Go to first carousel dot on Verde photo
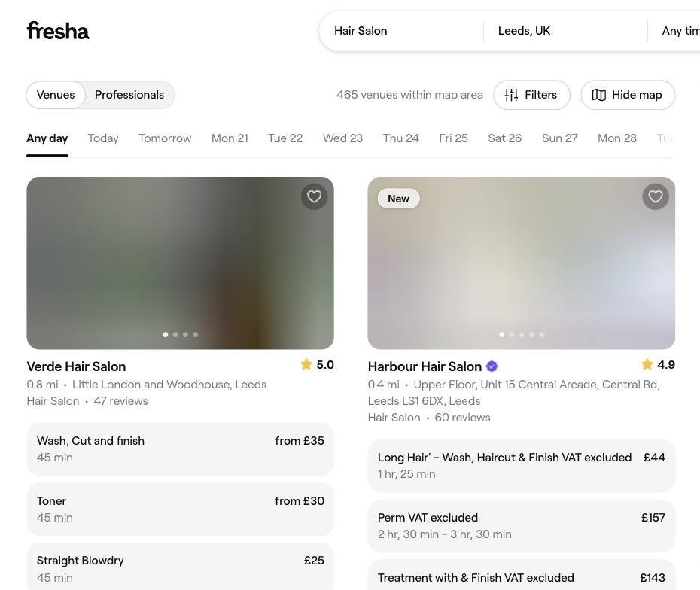Viewport: 700px width, 590px height. (x=166, y=334)
